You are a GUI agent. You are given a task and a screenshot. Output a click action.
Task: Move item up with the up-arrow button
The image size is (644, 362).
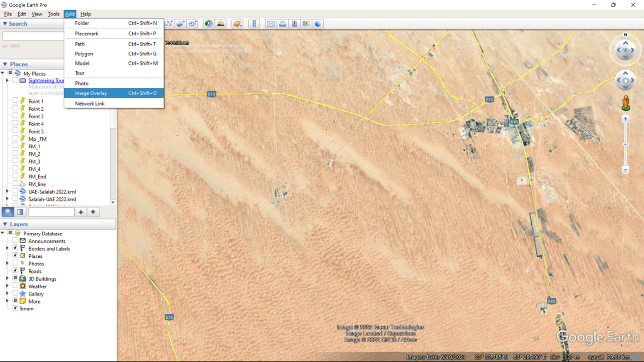pos(80,212)
